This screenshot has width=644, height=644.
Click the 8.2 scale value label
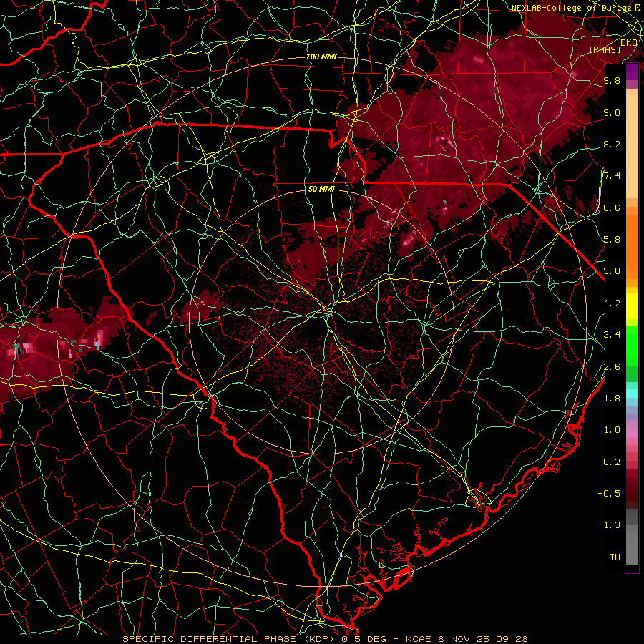point(612,144)
